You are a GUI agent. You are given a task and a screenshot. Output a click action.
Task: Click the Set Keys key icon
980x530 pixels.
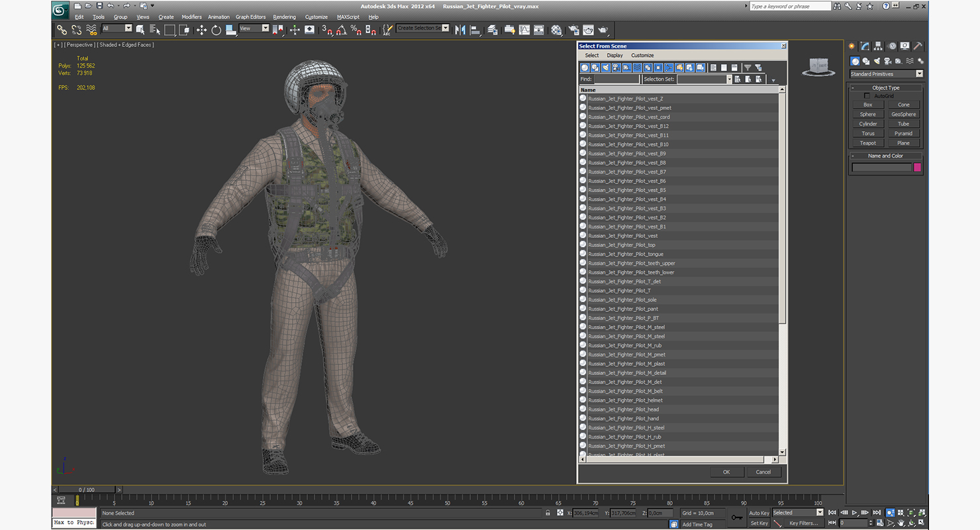point(737,517)
